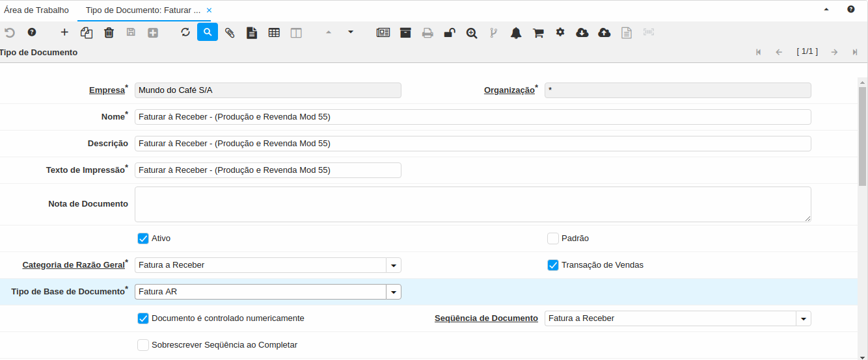Open Process gear icon
The image size is (868, 360).
click(560, 32)
